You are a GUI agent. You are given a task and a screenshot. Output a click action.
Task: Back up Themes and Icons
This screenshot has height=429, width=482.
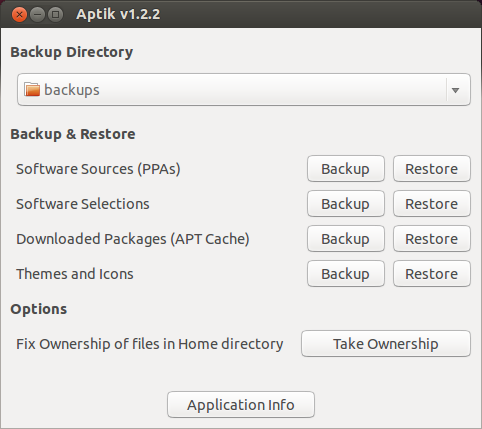346,274
